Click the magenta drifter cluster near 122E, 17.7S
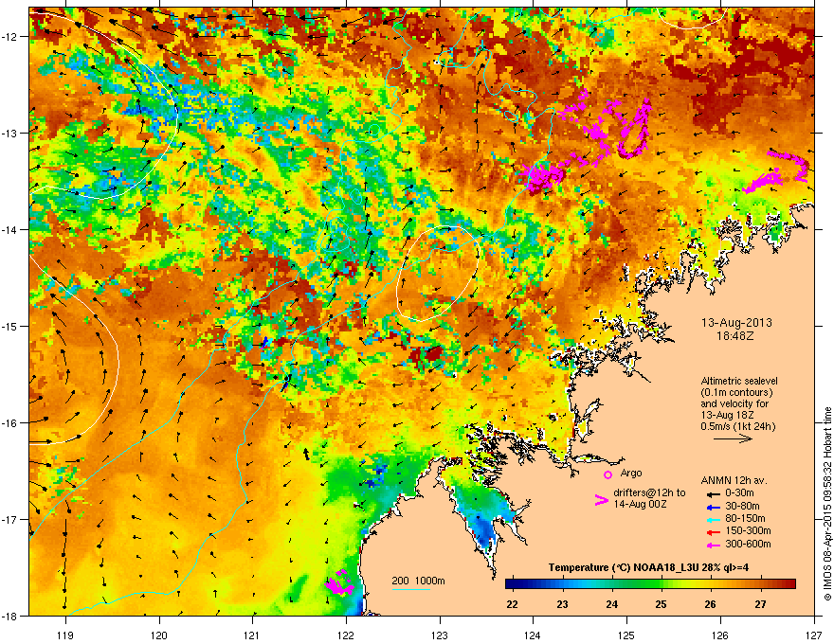The width and height of the screenshot is (834, 644). tap(339, 582)
